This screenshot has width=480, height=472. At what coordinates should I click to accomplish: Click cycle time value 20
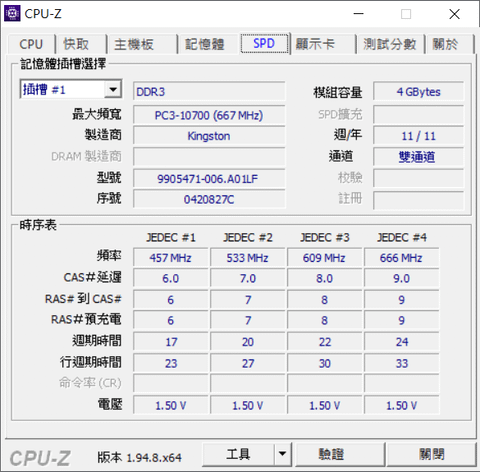point(248,342)
